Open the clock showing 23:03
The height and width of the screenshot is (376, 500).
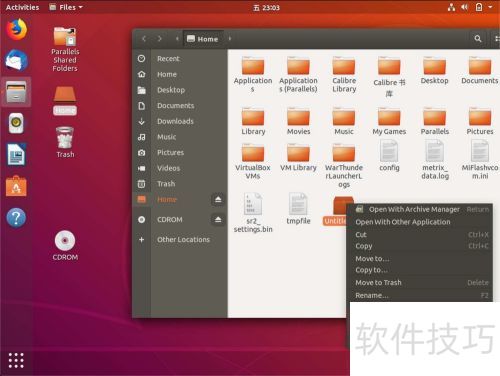tap(266, 7)
